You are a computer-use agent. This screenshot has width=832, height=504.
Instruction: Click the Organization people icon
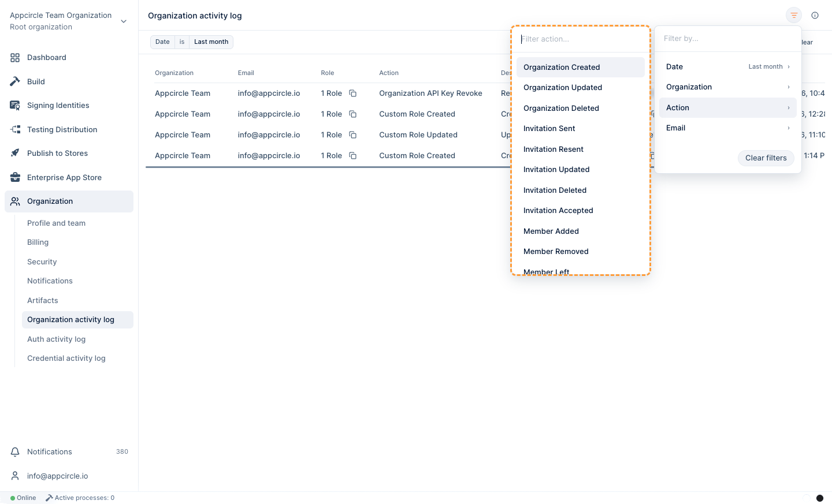coord(15,201)
